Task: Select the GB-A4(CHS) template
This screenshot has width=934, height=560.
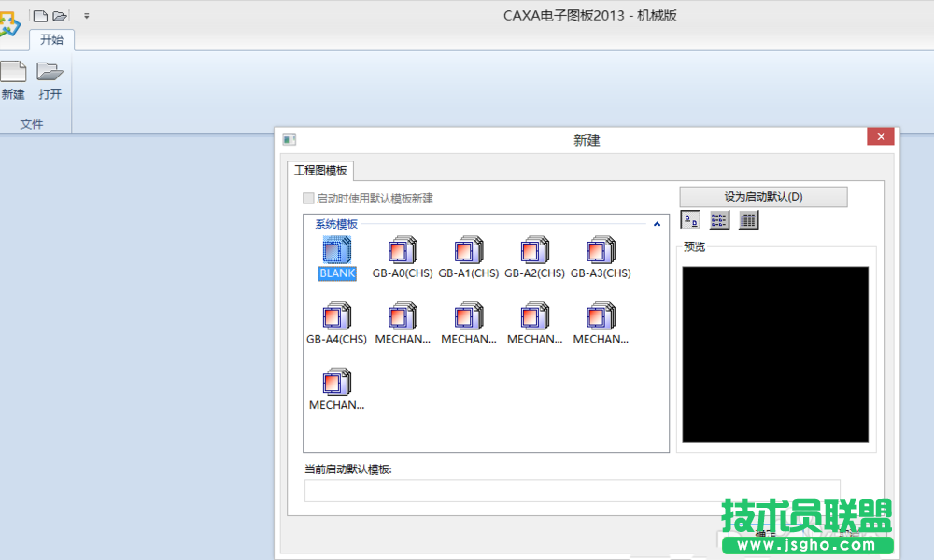Action: click(335, 319)
